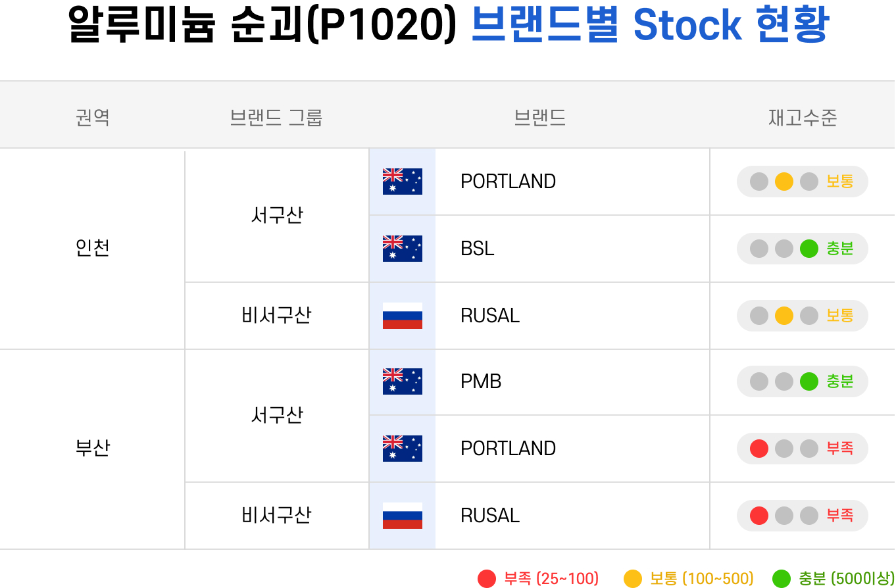Select the PMB brand name

tap(481, 381)
